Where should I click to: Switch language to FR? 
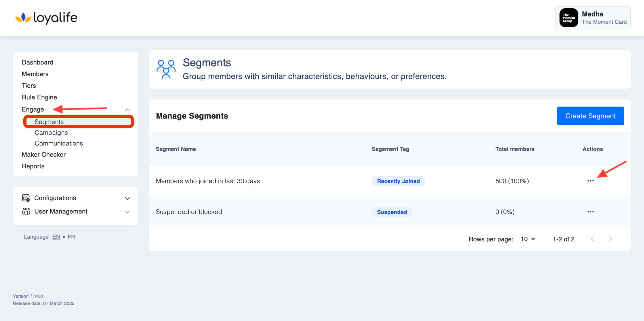click(x=71, y=237)
